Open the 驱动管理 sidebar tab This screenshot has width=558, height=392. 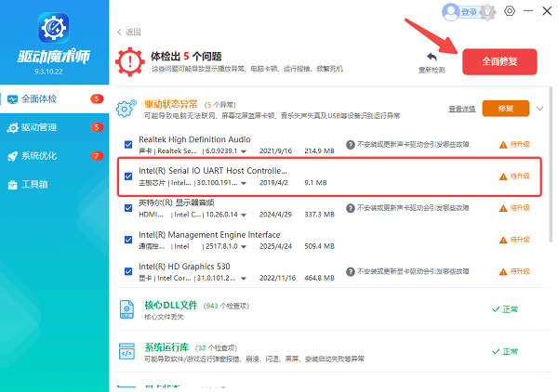tap(55, 127)
